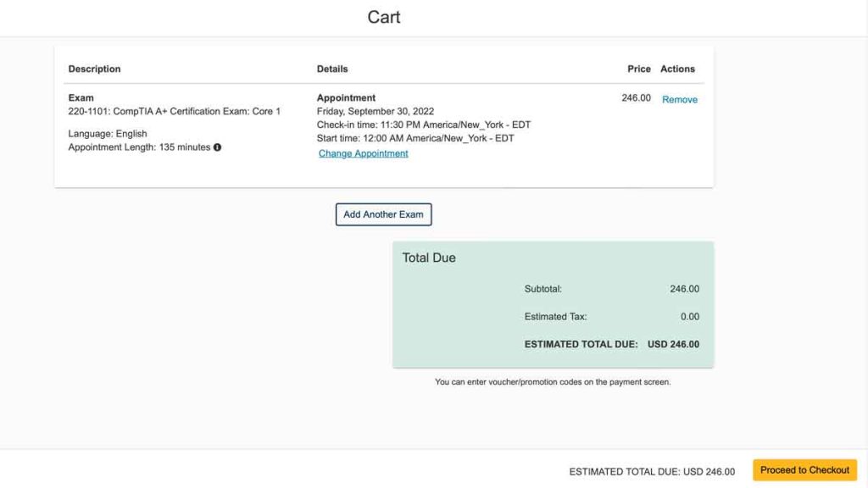Proceed to Checkout with the yellow button

804,470
